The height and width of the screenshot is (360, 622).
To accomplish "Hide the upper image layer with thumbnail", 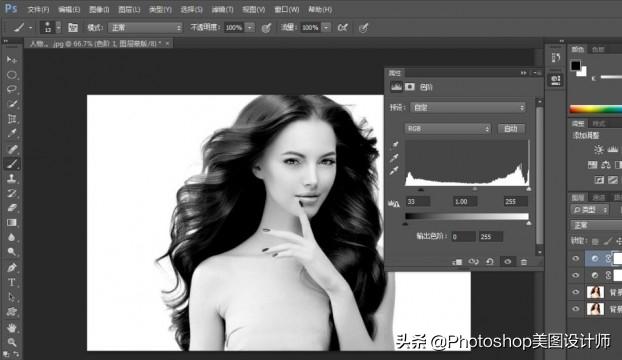I will pyautogui.click(x=576, y=292).
